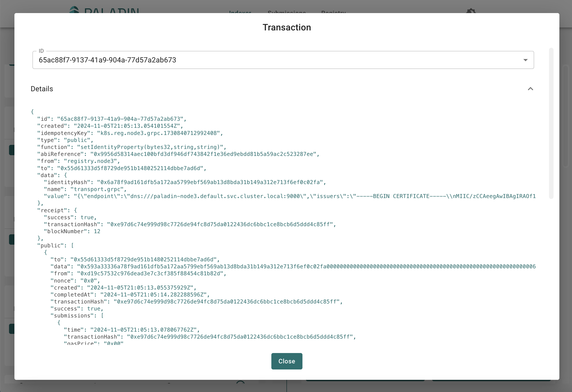Open the transaction ID dropdown arrow
Viewport: 572px width, 392px height.
525,60
